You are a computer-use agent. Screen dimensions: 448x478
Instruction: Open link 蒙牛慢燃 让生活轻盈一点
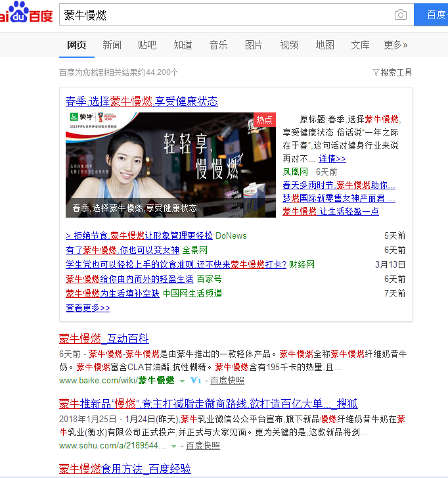tap(331, 211)
